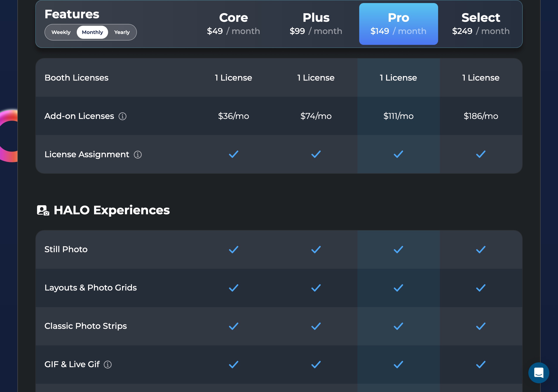Click Still Photo checkmark under Plus
558x392 pixels.
tap(316, 250)
